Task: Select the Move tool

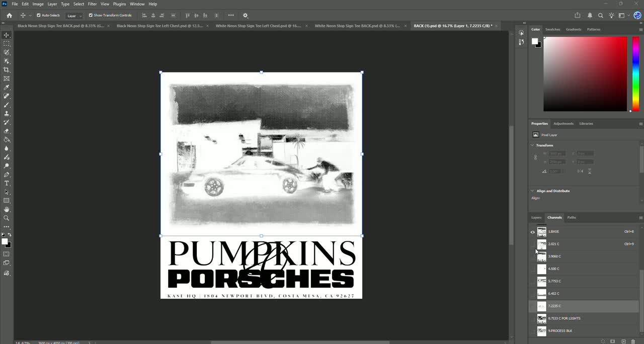Action: tap(7, 35)
